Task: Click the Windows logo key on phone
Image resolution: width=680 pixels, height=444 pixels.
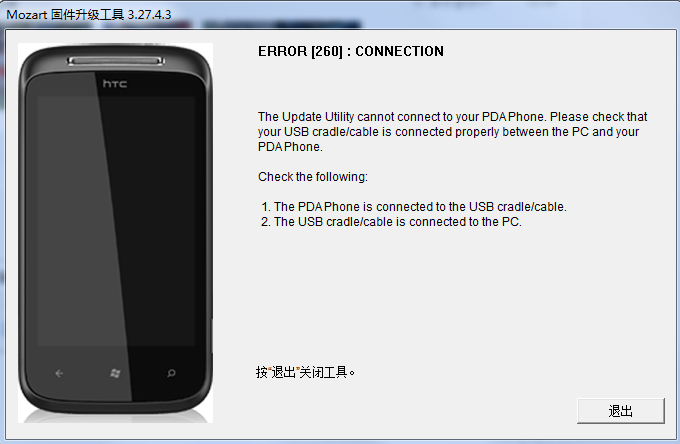Action: pyautogui.click(x=115, y=373)
